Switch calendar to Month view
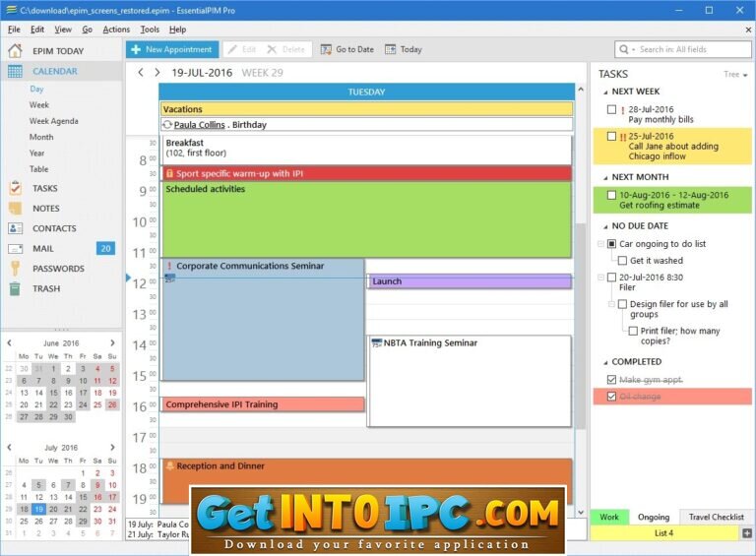The height and width of the screenshot is (556, 756). (41, 137)
